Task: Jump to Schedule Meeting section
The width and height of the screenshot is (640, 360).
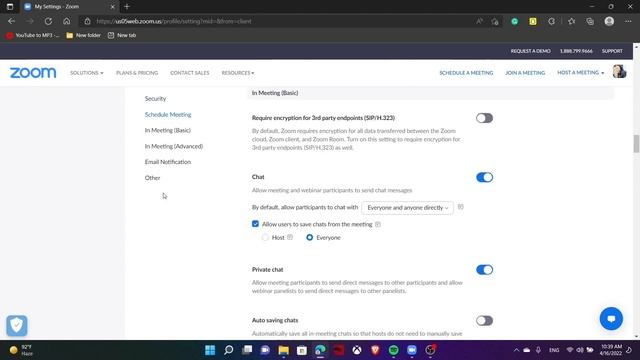Action: [x=168, y=114]
